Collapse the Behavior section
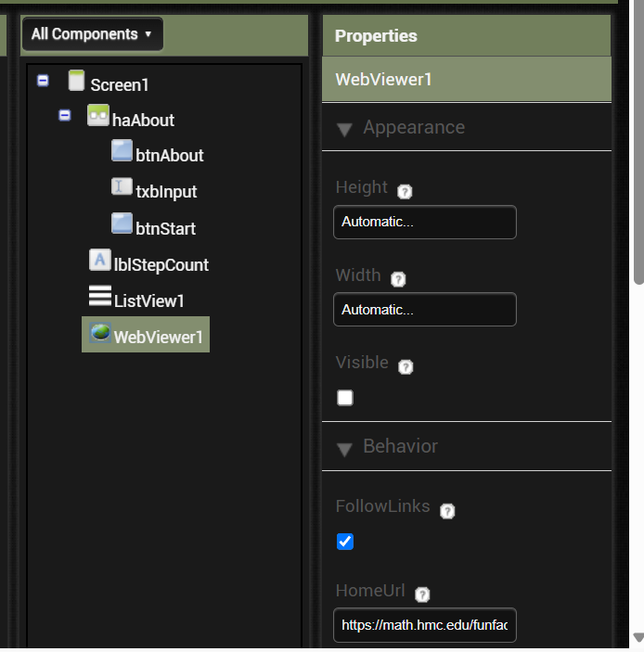The width and height of the screenshot is (644, 652). pyautogui.click(x=344, y=449)
